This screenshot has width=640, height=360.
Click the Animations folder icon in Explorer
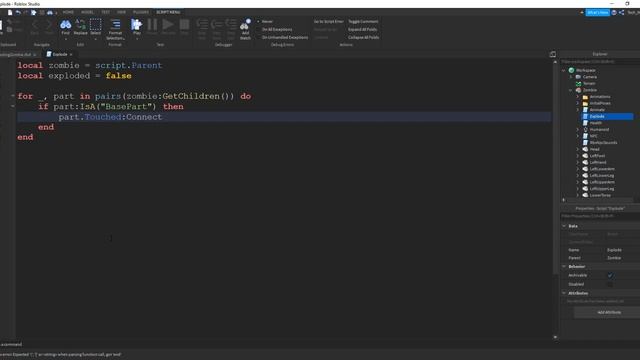click(585, 97)
